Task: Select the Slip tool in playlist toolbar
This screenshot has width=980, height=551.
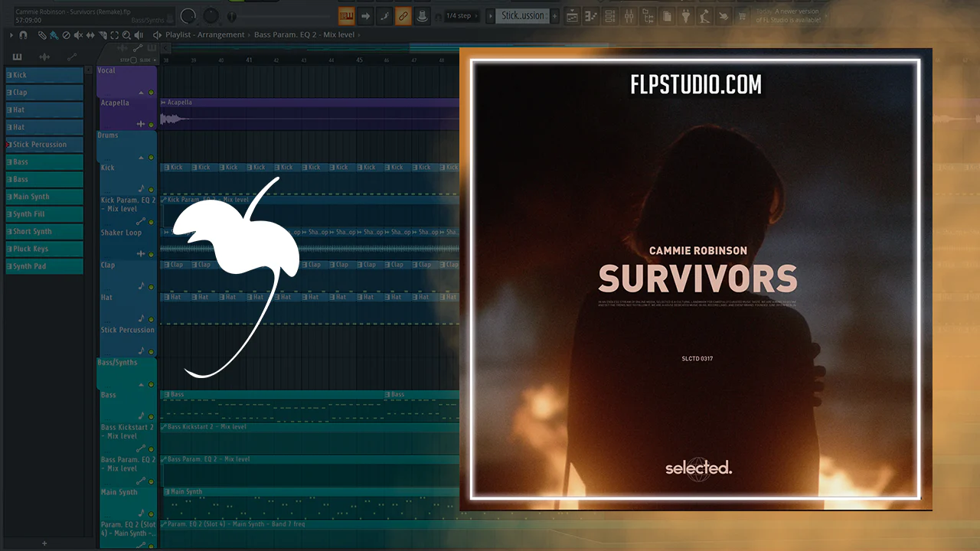Action: tap(90, 34)
